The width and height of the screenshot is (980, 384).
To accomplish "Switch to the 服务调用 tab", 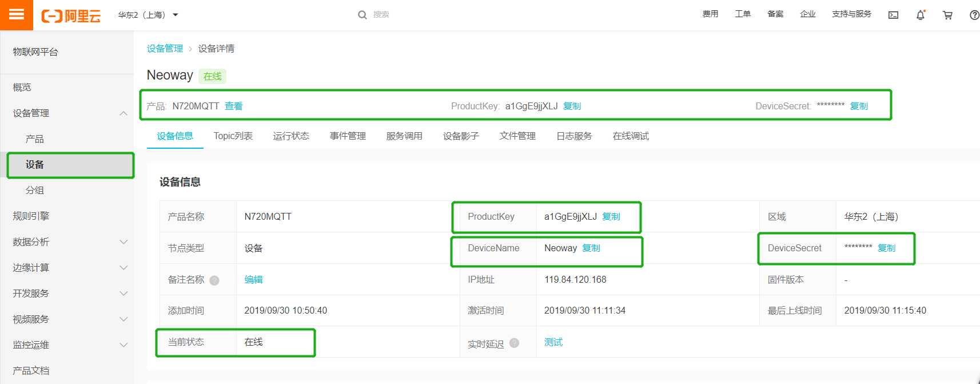I will click(404, 136).
